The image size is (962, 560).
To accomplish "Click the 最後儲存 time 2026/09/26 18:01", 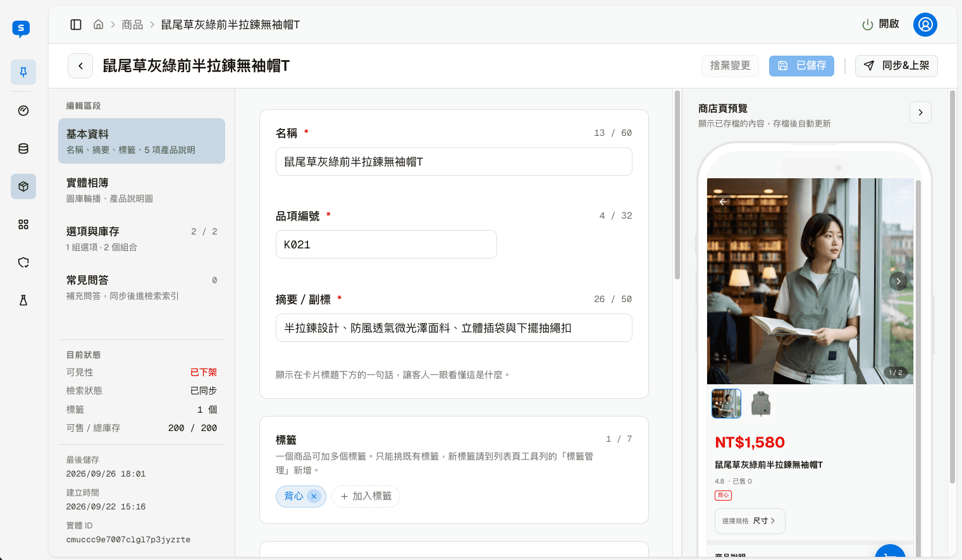I will pos(106,474).
